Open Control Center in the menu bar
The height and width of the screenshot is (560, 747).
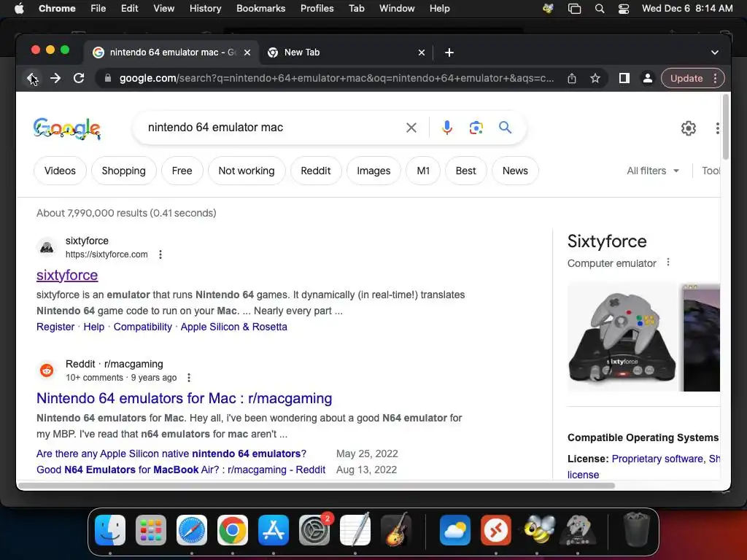point(624,9)
